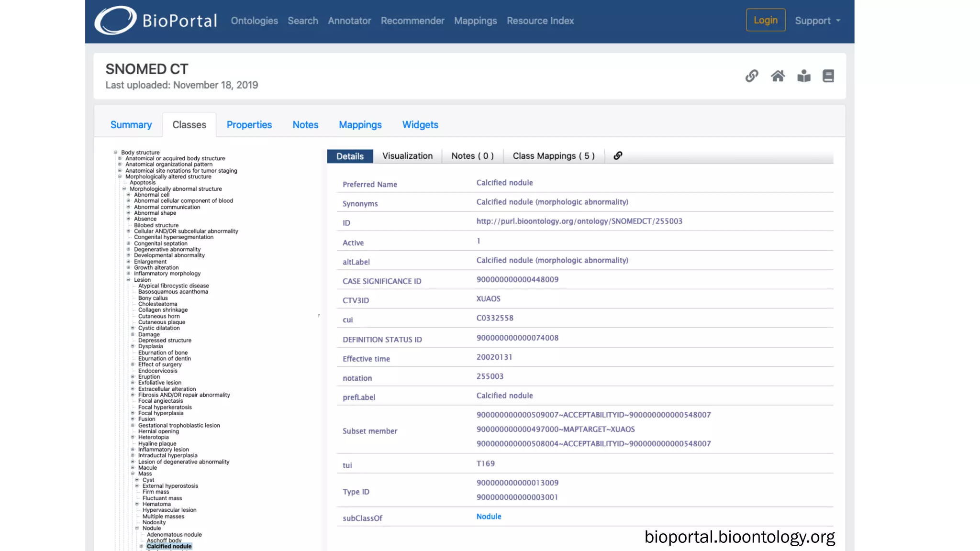This screenshot has width=980, height=551.
Task: Follow the Nodule subClassOf link
Action: pos(489,517)
